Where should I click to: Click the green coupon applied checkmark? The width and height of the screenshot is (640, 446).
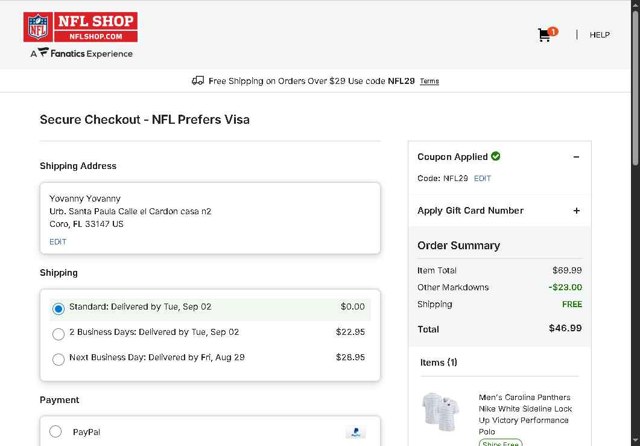[x=496, y=156]
